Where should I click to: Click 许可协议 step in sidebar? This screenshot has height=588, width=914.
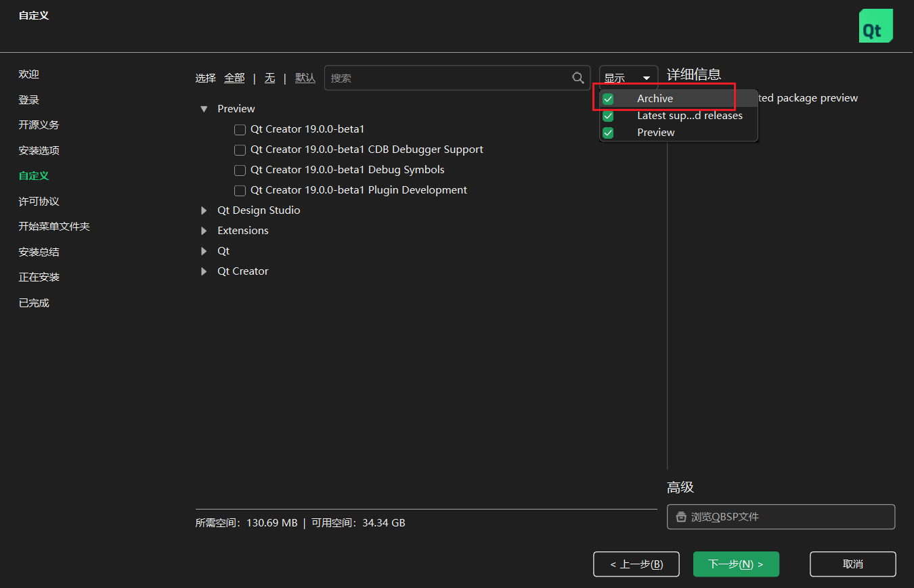point(39,202)
